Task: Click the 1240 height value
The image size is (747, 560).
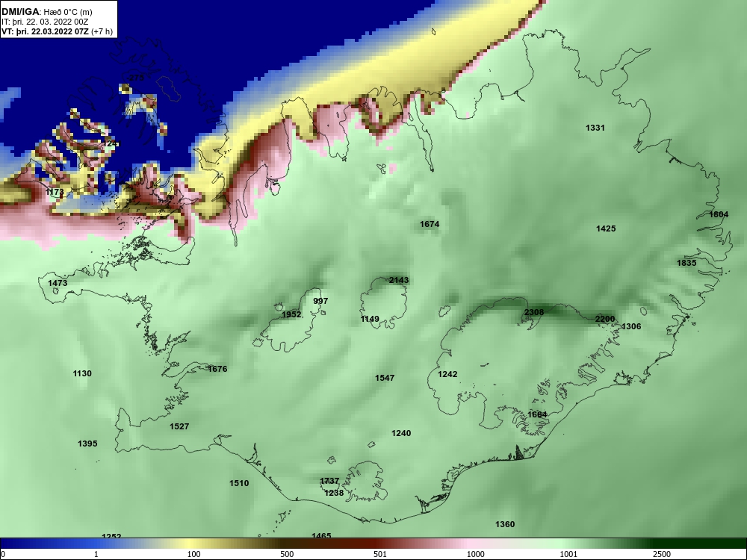Action: (401, 433)
